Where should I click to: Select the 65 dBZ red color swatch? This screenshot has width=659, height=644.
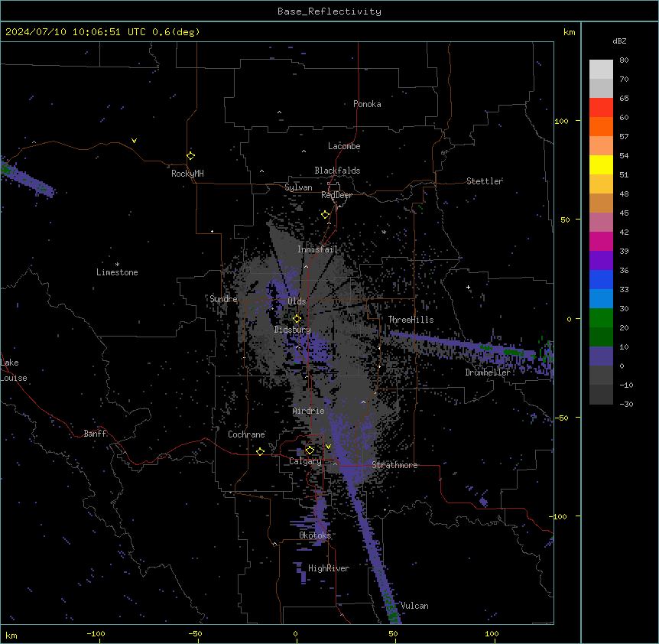point(601,107)
